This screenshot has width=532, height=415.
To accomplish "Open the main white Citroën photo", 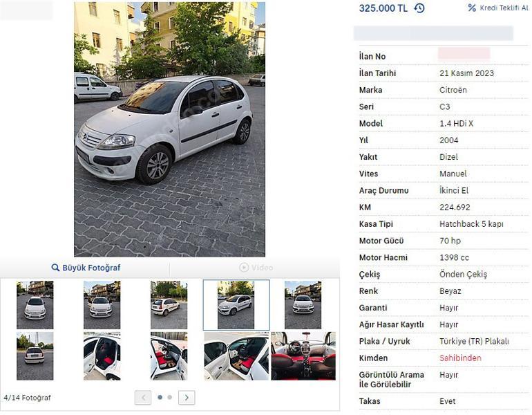I will [x=169, y=129].
